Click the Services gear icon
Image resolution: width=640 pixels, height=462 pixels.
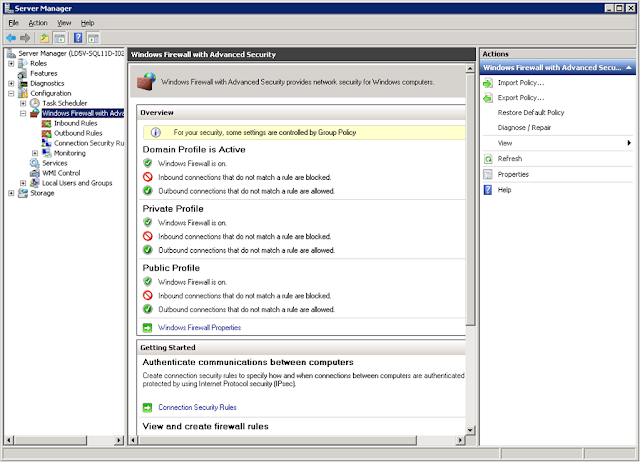click(35, 163)
